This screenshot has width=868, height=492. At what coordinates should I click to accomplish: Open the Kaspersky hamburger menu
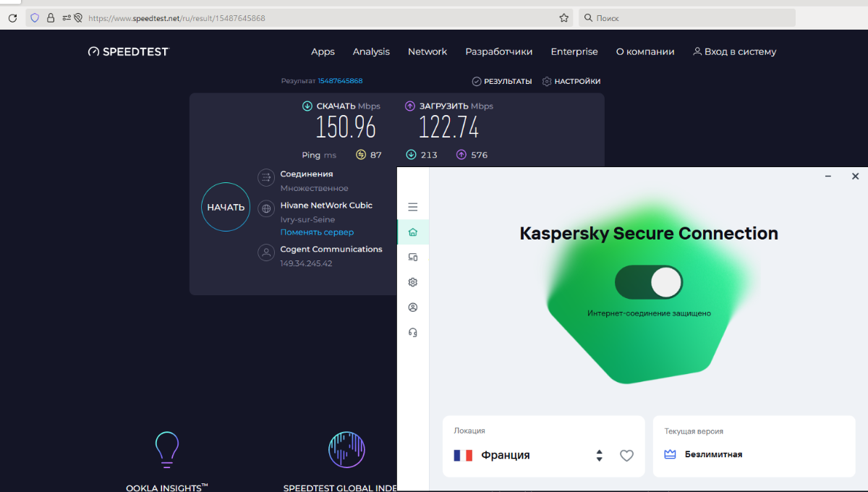(x=413, y=207)
